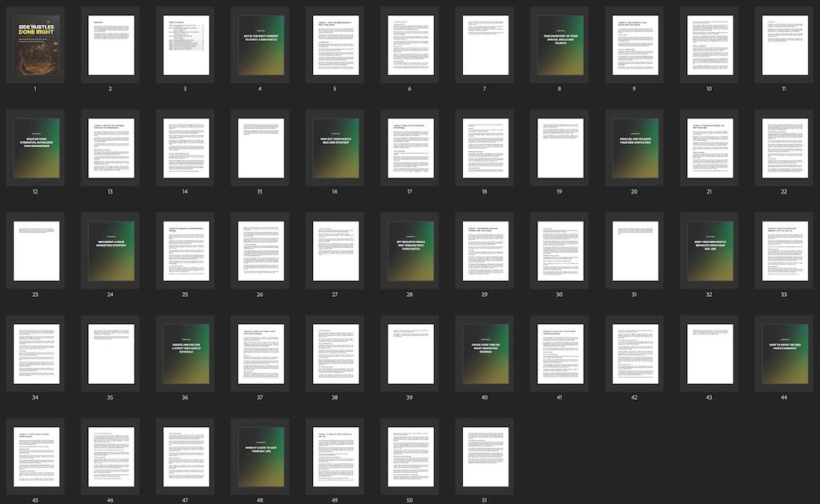Select 'Get in the Right Mindset' chapter cover
Image resolution: width=820 pixels, height=504 pixels.
(x=260, y=46)
